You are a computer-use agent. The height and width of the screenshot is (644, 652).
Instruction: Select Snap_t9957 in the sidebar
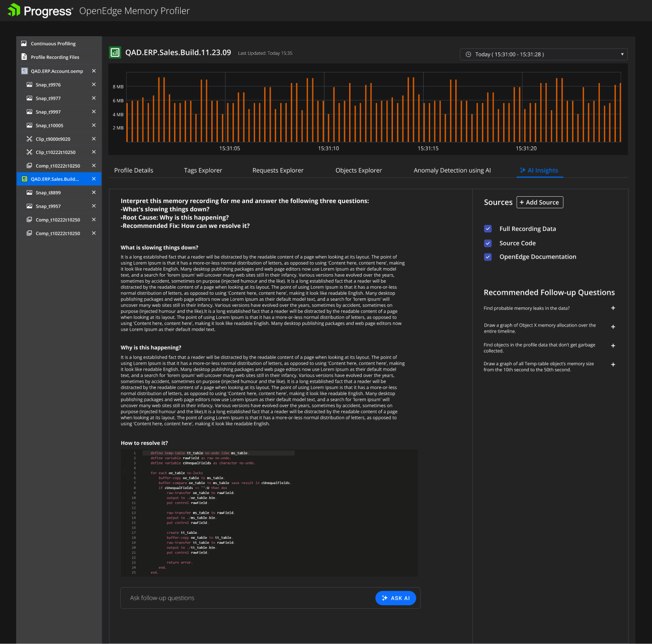pyautogui.click(x=48, y=206)
